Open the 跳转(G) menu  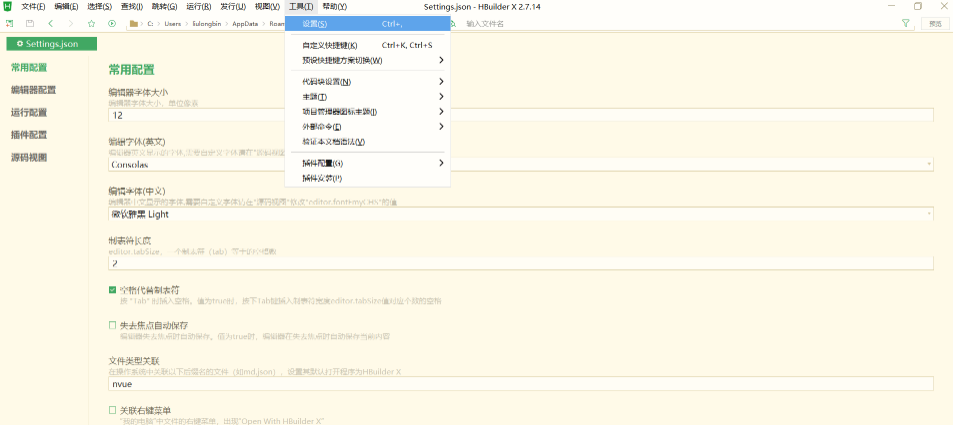coord(165,7)
